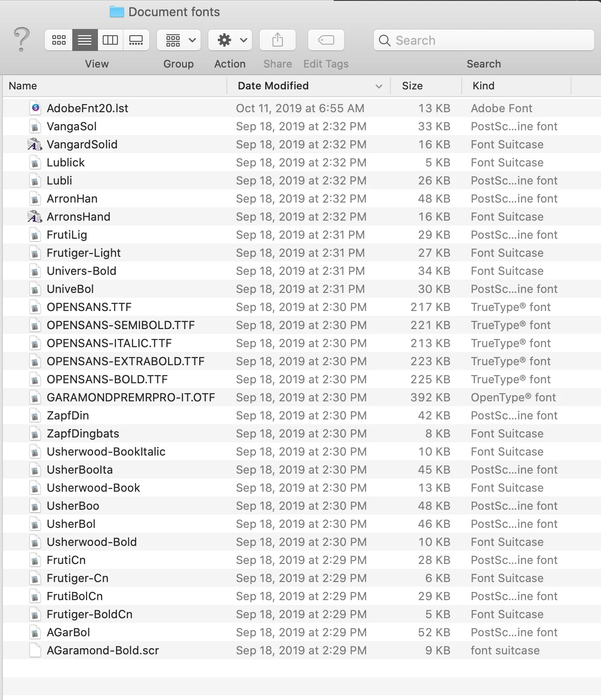Select file name Usherwood-Bold

pos(92,542)
